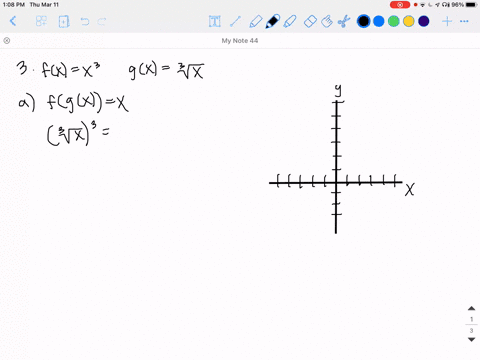The width and height of the screenshot is (480, 360).
Task: Add a new color with plus button
Action: pos(447,21)
